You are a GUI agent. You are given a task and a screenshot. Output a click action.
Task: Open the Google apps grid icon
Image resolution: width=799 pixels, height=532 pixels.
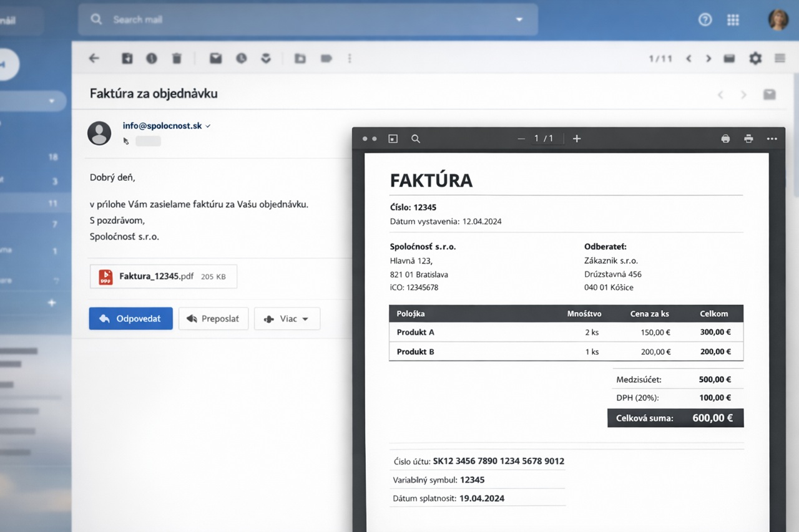pyautogui.click(x=733, y=20)
